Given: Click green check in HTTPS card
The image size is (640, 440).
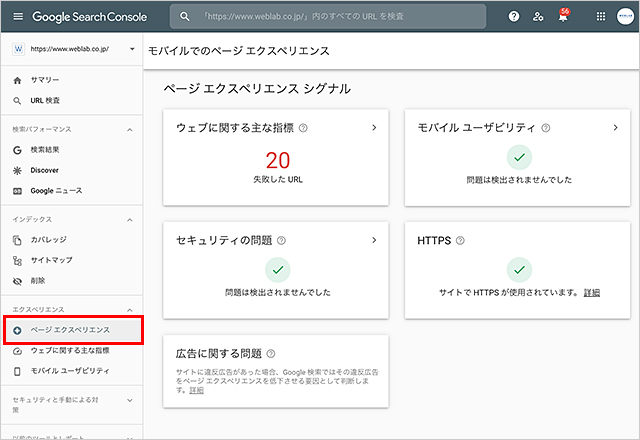Looking at the screenshot, I should pyautogui.click(x=519, y=270).
